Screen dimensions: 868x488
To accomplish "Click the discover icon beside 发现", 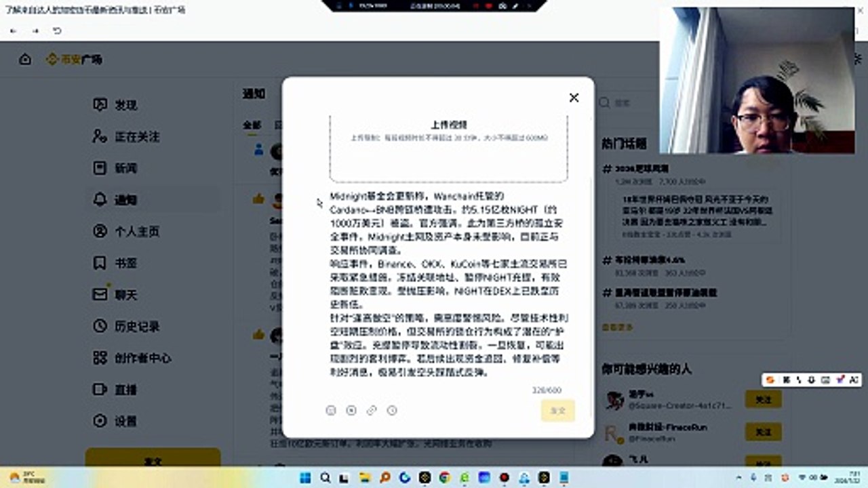I will 100,105.
